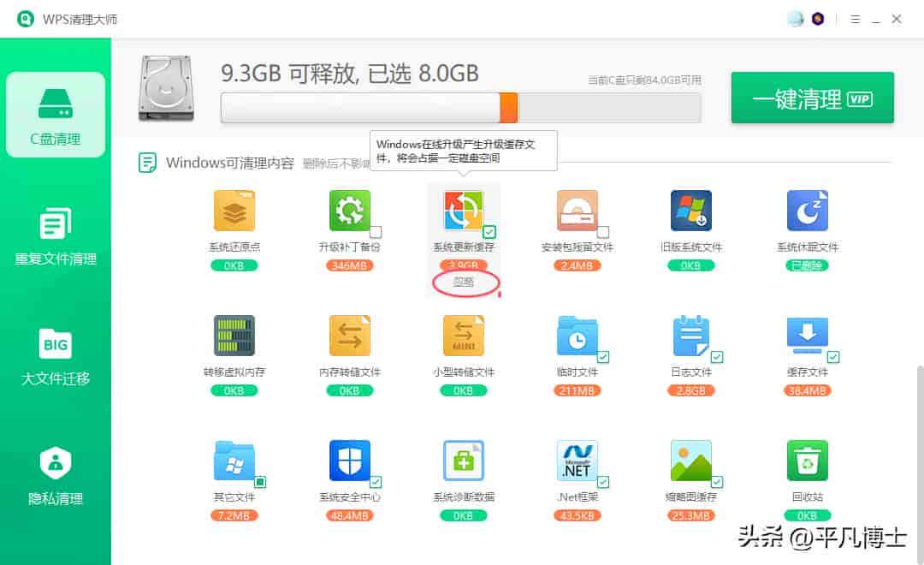The image size is (924, 565).
Task: Open the hamburger menu in title bar
Action: click(855, 20)
